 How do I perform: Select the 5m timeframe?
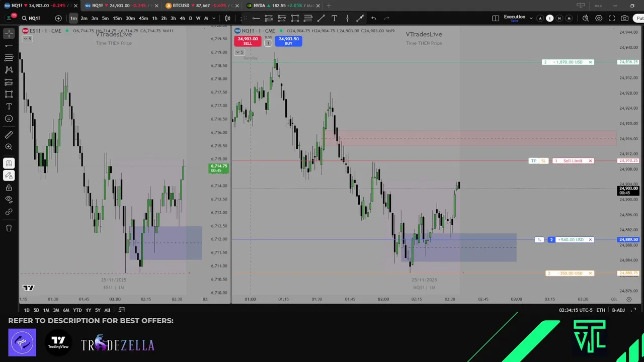coord(105,18)
